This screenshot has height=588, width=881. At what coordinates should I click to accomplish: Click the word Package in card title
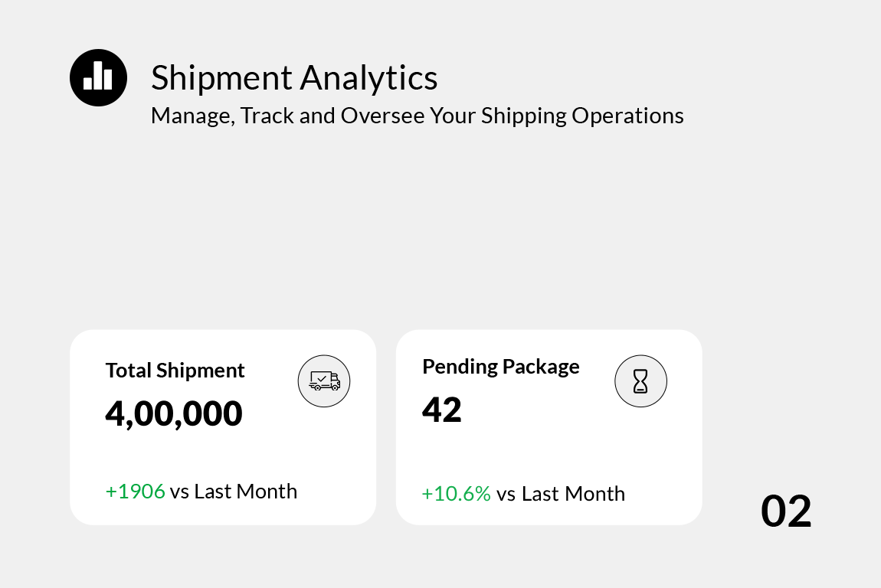(x=541, y=367)
